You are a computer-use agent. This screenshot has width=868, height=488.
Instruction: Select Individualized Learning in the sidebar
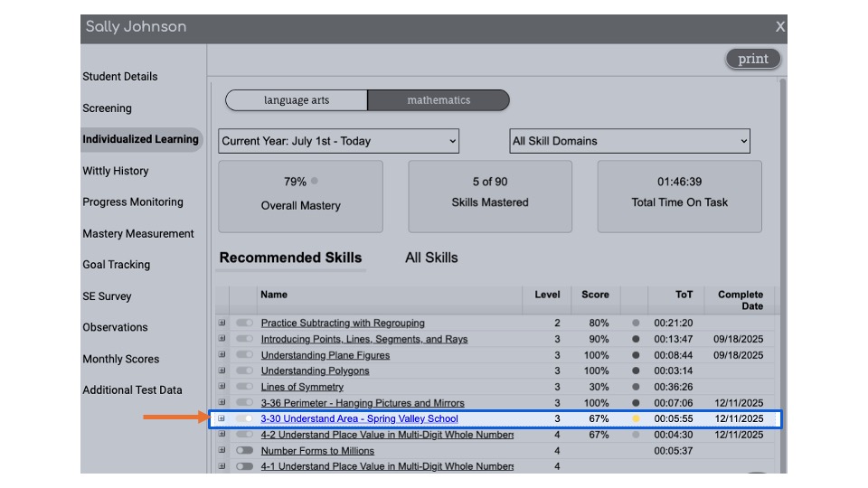tap(141, 139)
